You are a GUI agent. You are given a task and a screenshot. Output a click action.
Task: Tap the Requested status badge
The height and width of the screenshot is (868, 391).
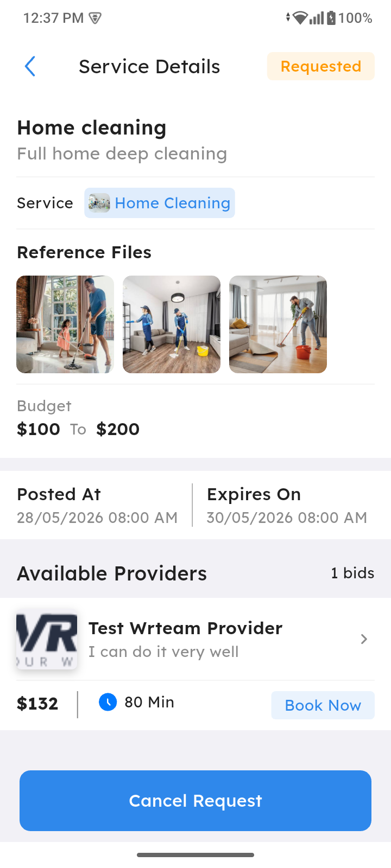[x=320, y=66]
